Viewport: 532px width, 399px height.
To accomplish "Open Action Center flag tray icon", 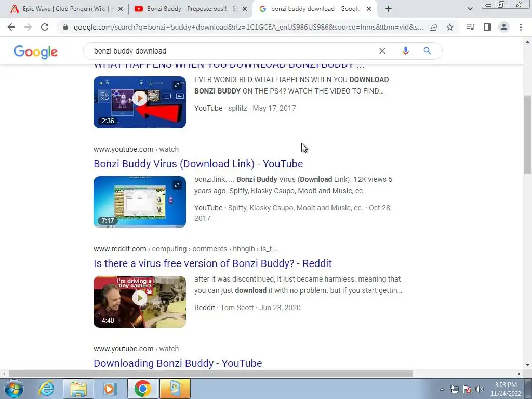I will pyautogui.click(x=467, y=390).
